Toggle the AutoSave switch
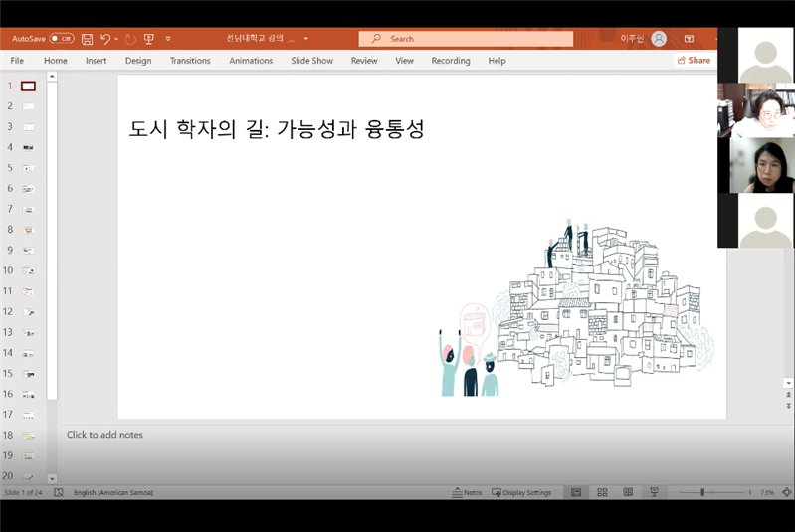The height and width of the screenshot is (532, 795). pos(62,39)
